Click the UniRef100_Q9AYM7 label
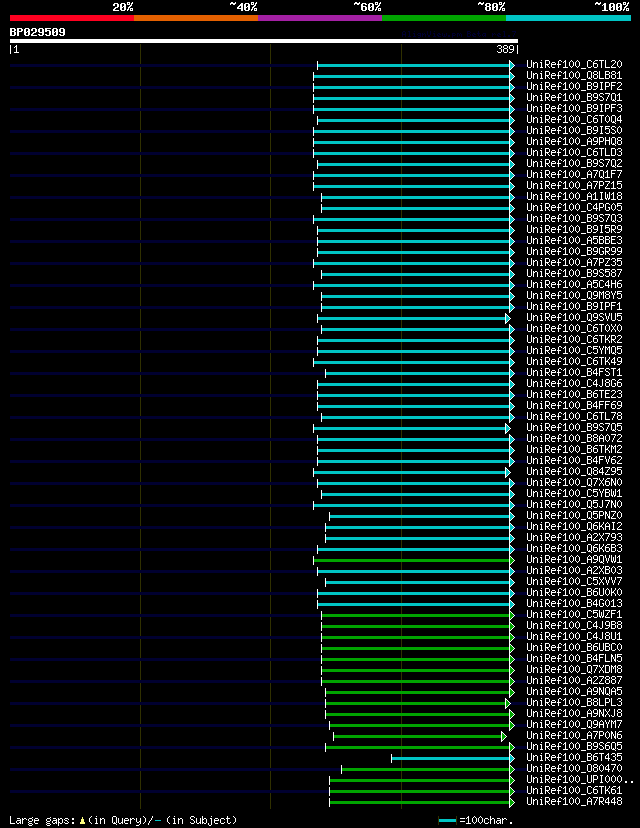This screenshot has width=640, height=828. [574, 724]
